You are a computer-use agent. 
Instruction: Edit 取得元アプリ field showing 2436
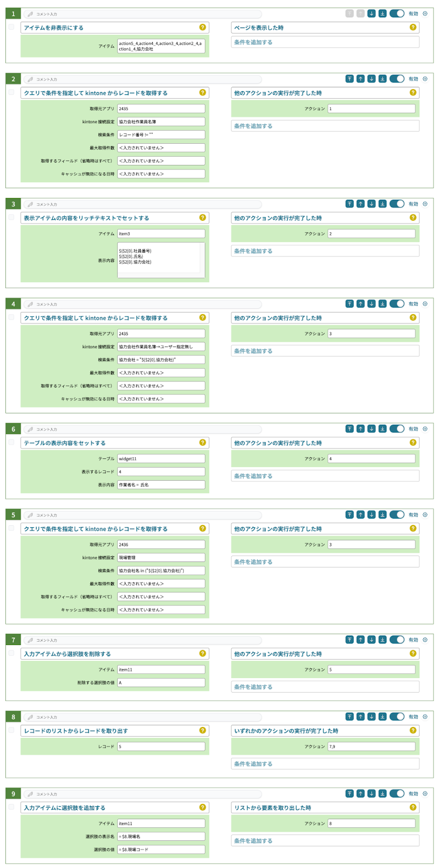[161, 544]
